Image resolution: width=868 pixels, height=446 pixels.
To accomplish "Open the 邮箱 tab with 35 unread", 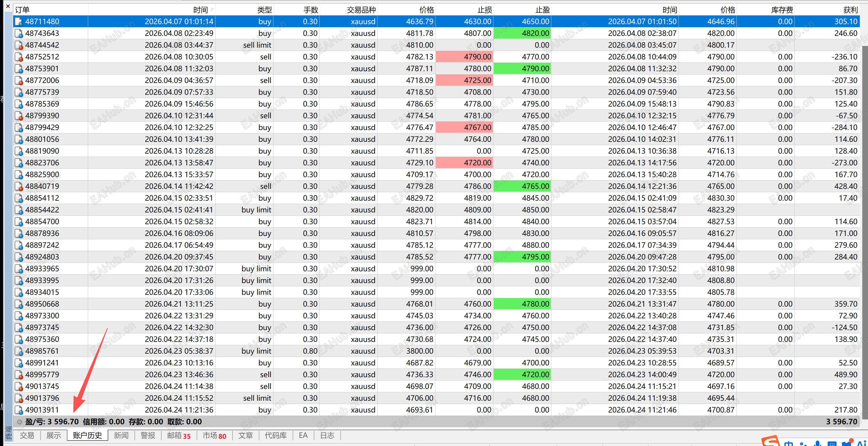I will click(x=179, y=435).
